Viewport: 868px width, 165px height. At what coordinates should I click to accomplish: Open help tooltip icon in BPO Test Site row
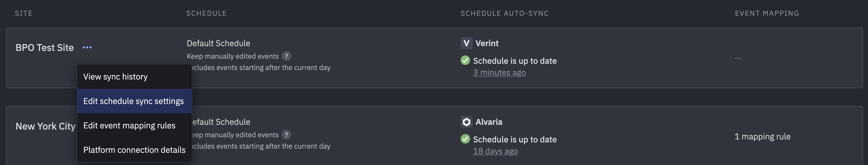pyautogui.click(x=286, y=56)
